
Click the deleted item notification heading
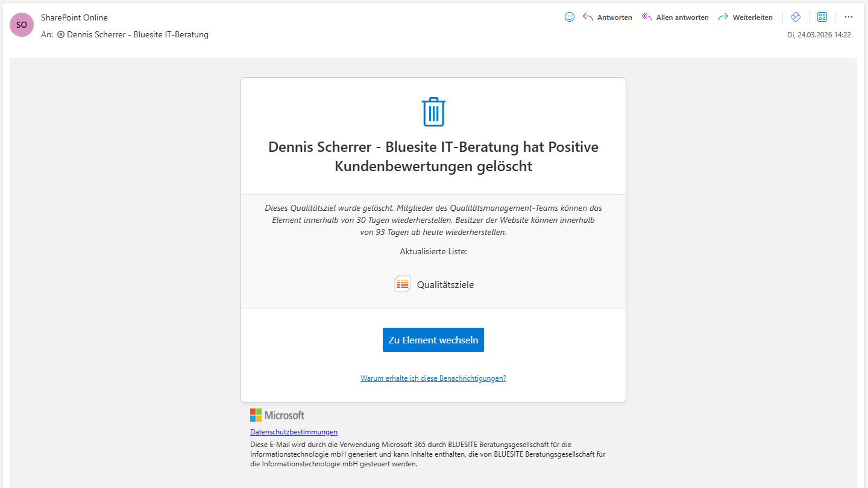[x=433, y=157]
